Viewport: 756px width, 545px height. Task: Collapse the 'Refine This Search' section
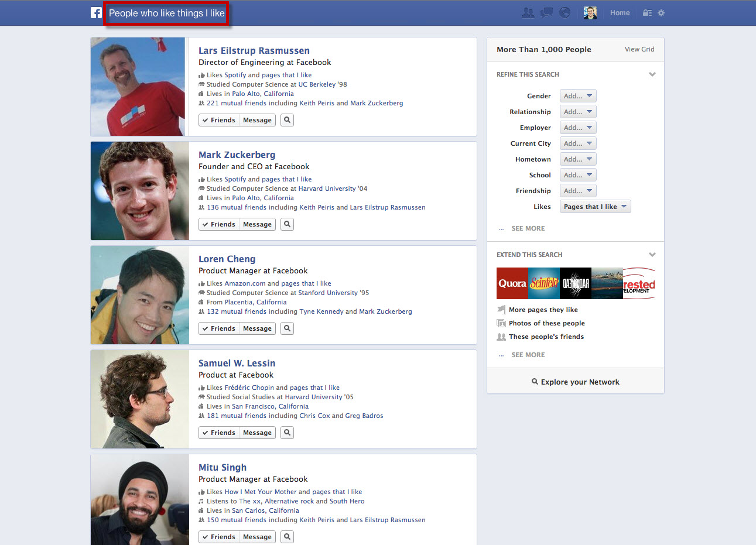point(652,74)
